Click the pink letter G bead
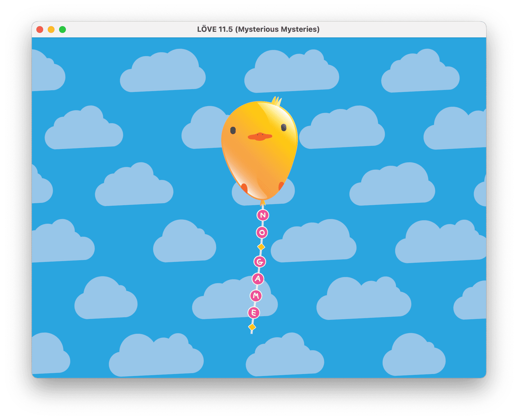518x420 pixels. 260,262
